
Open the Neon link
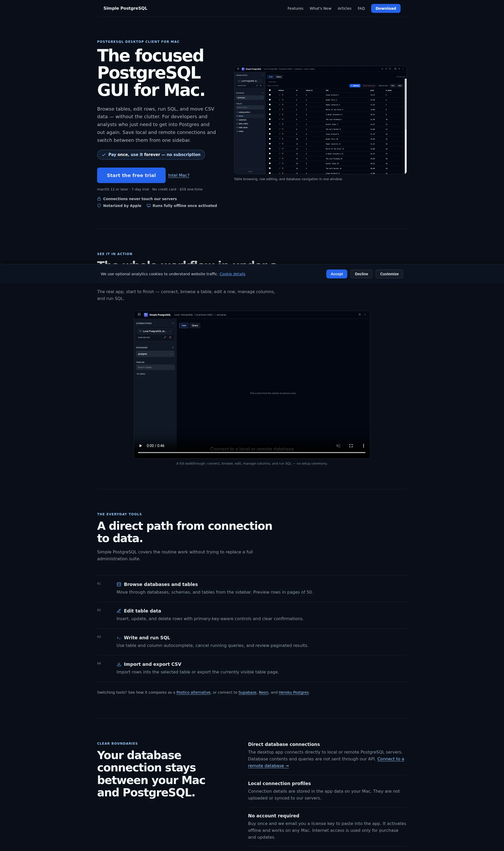coord(264,692)
